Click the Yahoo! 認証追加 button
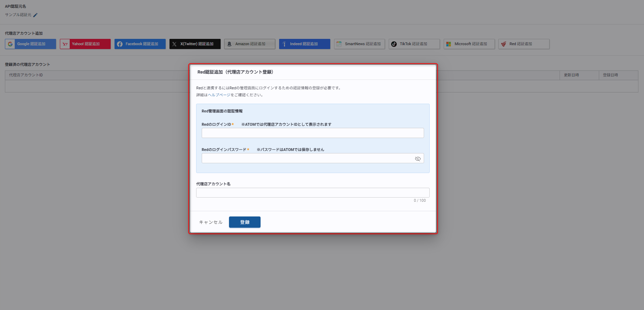Image resolution: width=644 pixels, height=310 pixels. 85,44
